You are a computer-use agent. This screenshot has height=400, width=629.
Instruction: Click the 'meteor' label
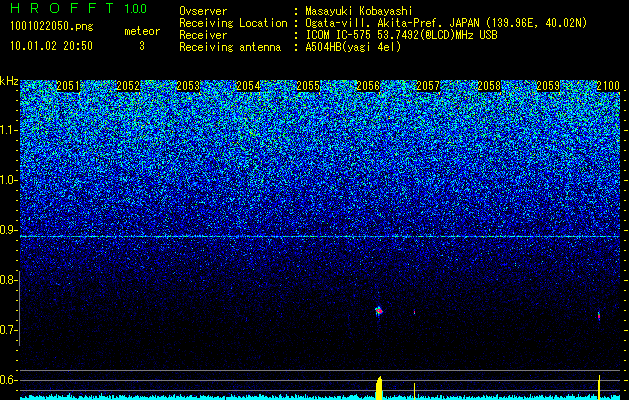(142, 31)
